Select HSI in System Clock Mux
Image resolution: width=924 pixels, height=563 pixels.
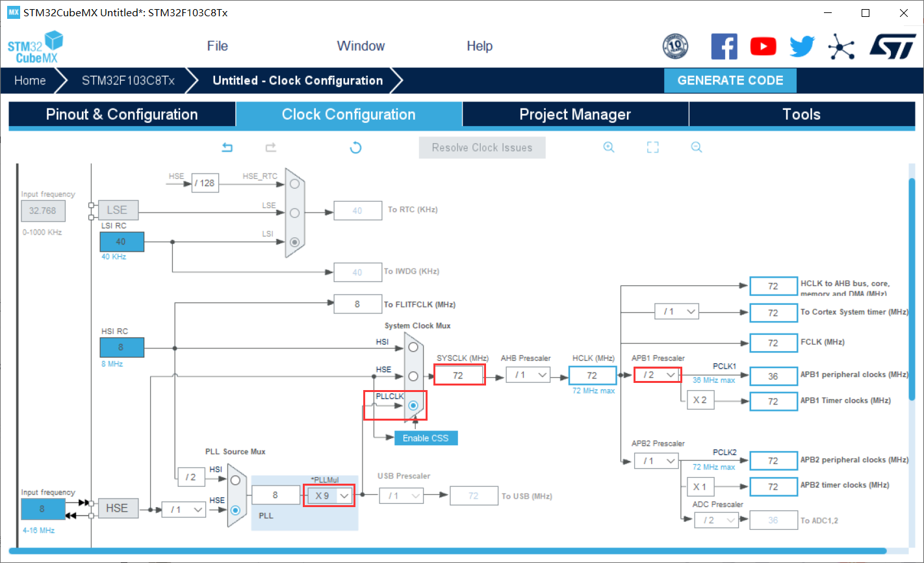[413, 347]
